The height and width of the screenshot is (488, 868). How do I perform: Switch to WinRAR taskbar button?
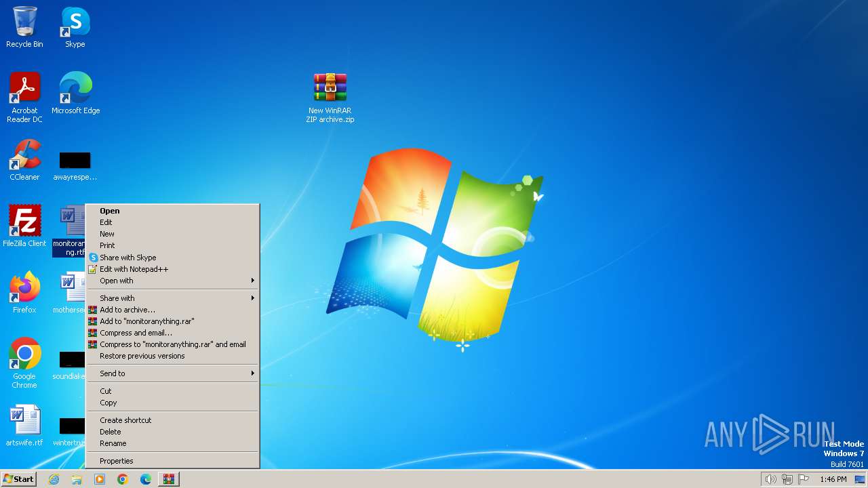169,479
